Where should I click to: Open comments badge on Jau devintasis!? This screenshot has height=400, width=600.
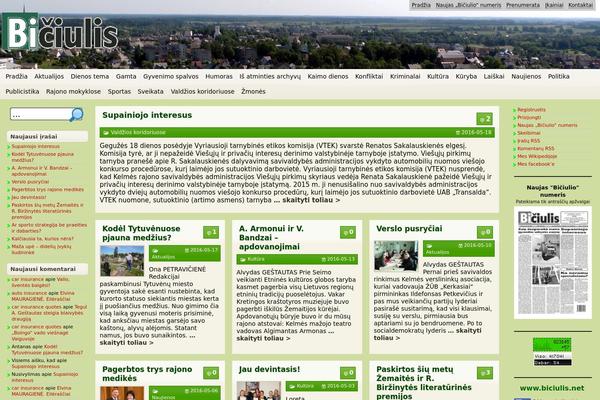[x=348, y=373]
